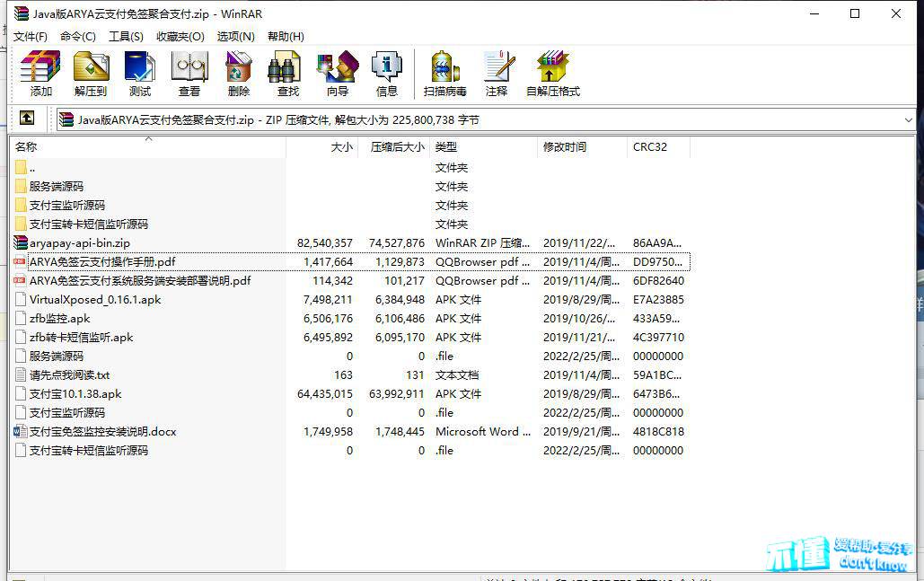Open the 向导 (Wizard) toolbar icon

[338, 66]
